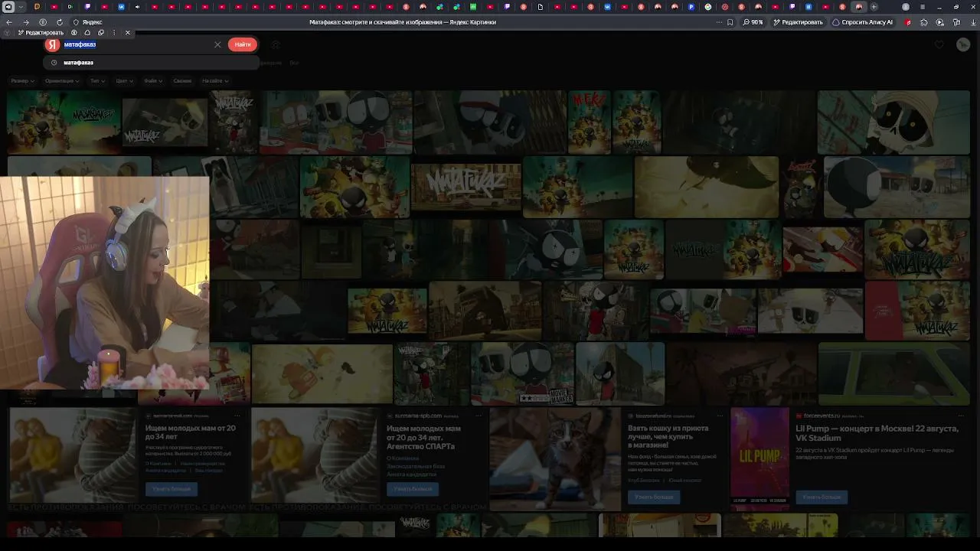This screenshot has height=551, width=980.
Task: Open Спросить Алису AI assistant
Action: [x=863, y=22]
